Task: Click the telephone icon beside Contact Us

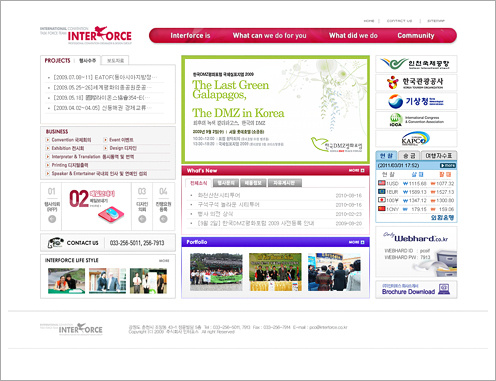Action: pos(55,243)
